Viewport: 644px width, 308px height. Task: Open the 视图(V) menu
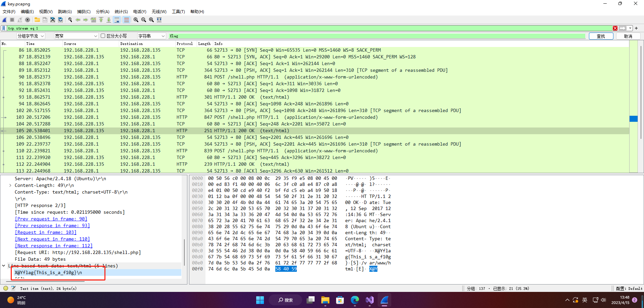point(46,12)
